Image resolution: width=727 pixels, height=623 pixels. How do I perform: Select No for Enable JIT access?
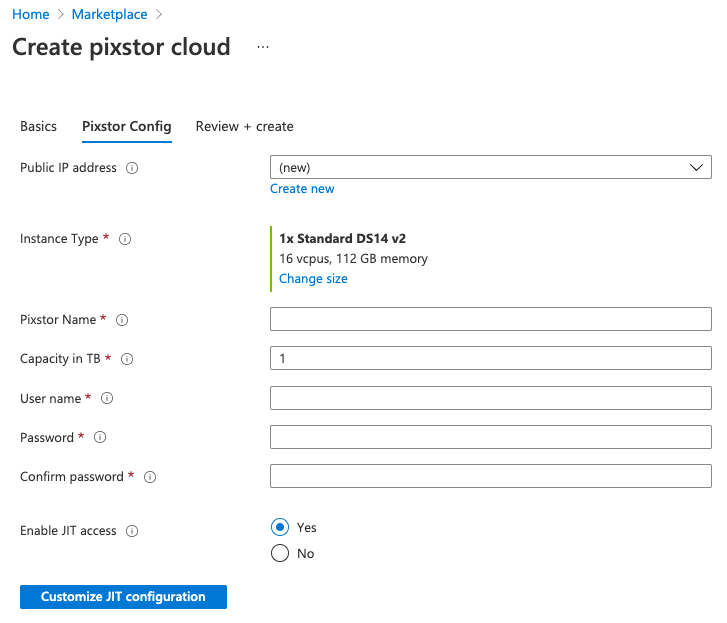tap(280, 553)
